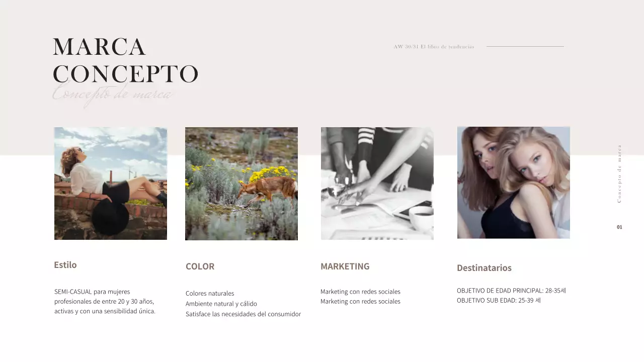Viewport: 644px width, 362px height.
Task: Click the two blonde women portrait
Action: (514, 183)
